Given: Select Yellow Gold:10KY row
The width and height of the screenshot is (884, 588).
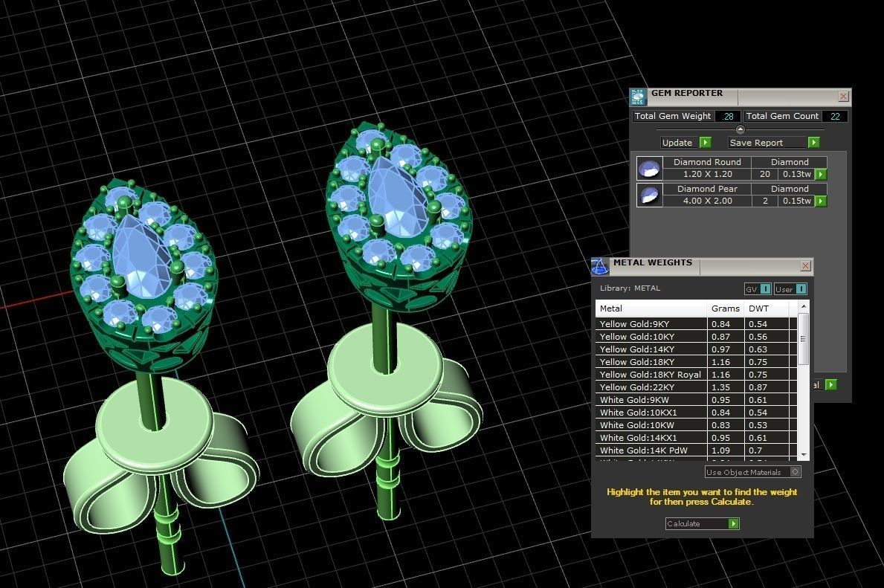Looking at the screenshot, I should click(696, 337).
